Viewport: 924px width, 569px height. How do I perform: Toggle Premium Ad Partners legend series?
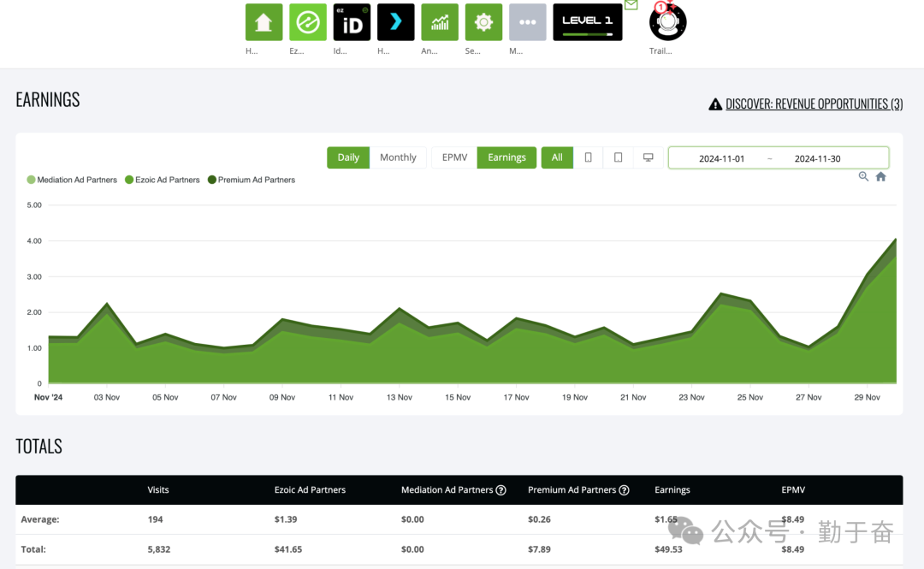click(256, 180)
